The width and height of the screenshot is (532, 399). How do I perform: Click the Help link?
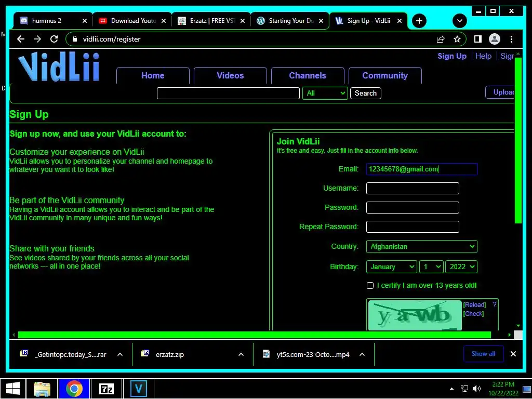(x=483, y=56)
